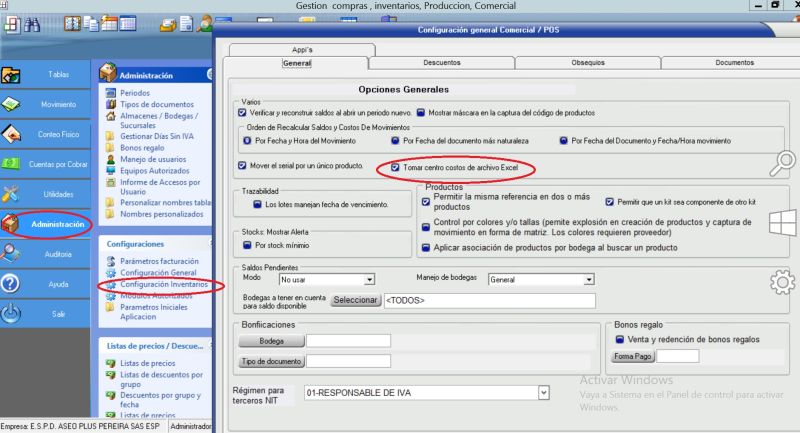
Task: Click the Salir power icon
Action: click(12, 314)
